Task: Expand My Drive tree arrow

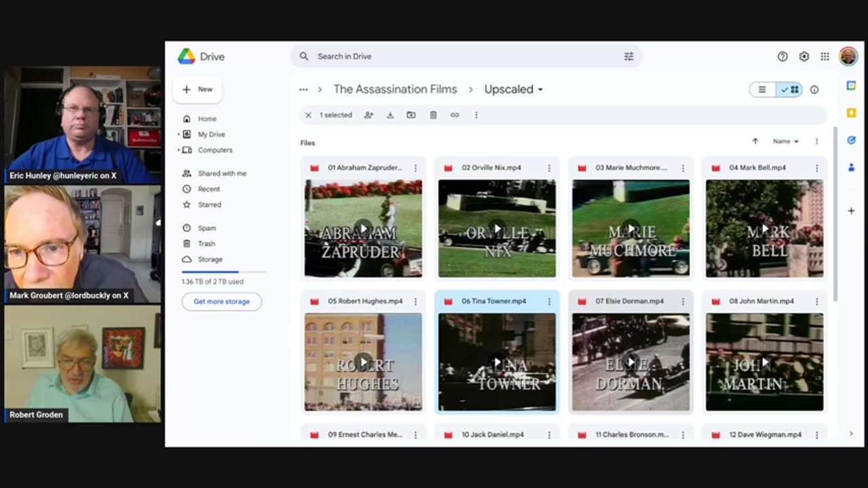Action: [179, 134]
